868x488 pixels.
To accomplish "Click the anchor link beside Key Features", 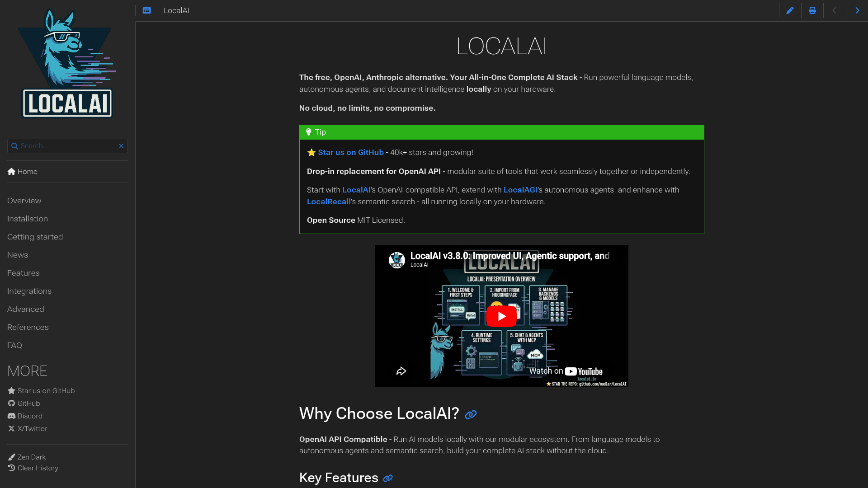I will tap(388, 478).
